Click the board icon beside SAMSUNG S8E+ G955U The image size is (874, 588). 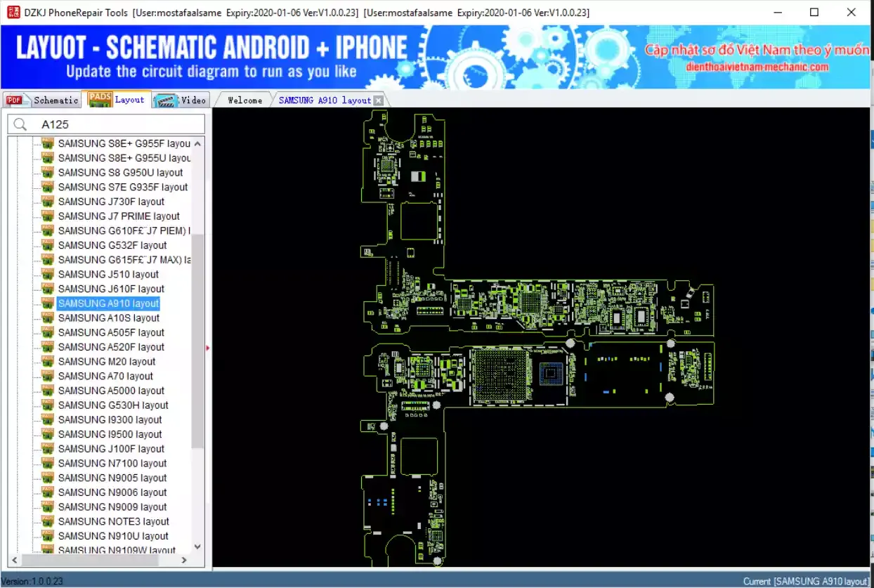(48, 158)
